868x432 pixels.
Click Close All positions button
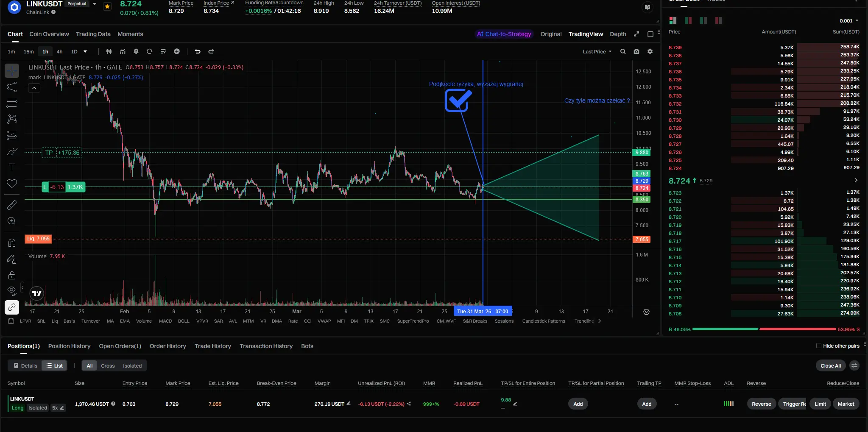(x=830, y=365)
